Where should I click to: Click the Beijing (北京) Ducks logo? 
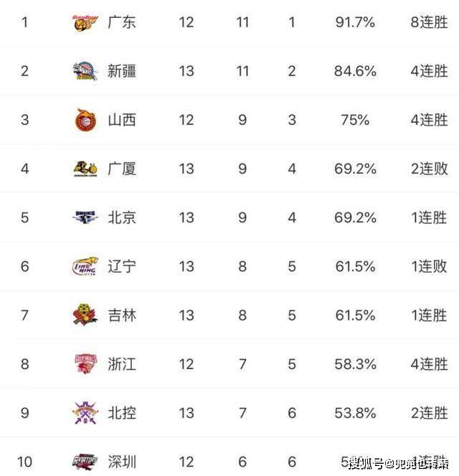tap(85, 218)
